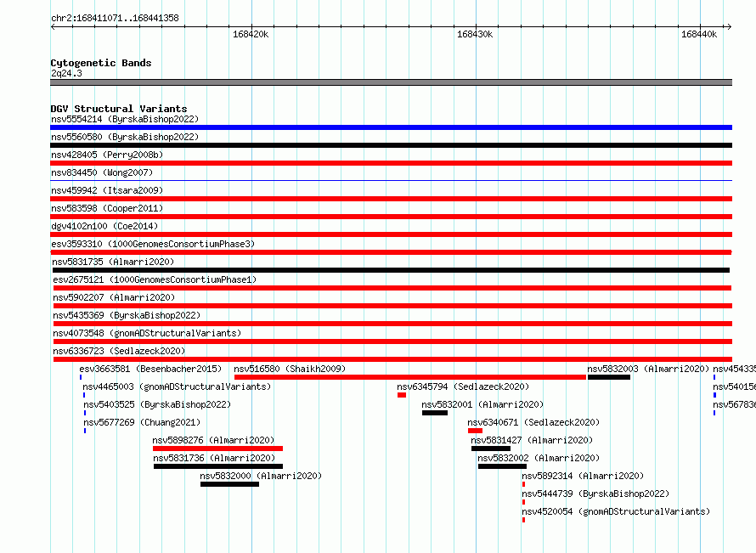This screenshot has width=756, height=553.
Task: Open dgv4102n100 (Coe2014) variant label
Action: 104,226
